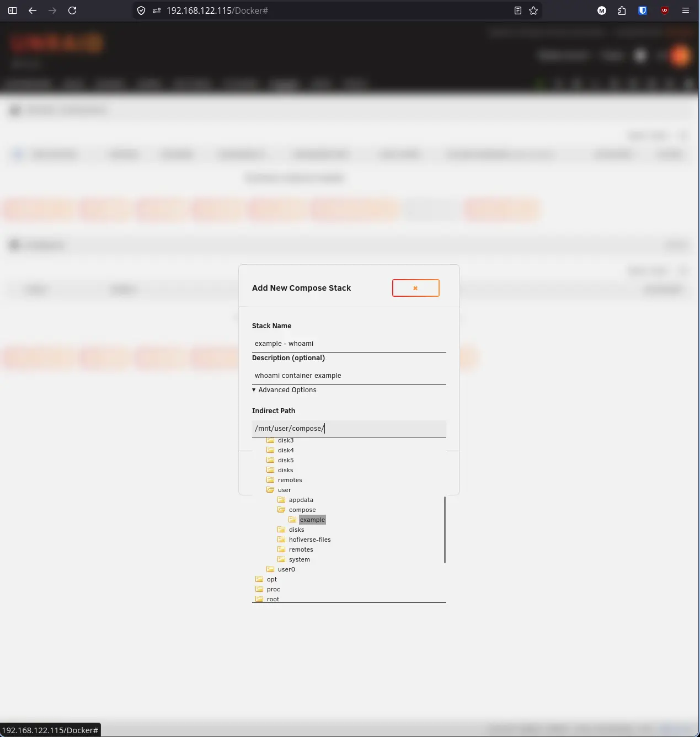Click the disk5 folder icon
This screenshot has height=737, width=700.
tap(270, 460)
